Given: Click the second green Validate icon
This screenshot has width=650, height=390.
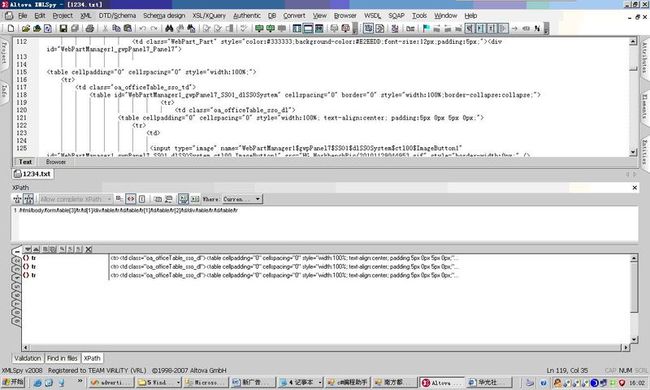Looking at the screenshot, I should [270, 28].
